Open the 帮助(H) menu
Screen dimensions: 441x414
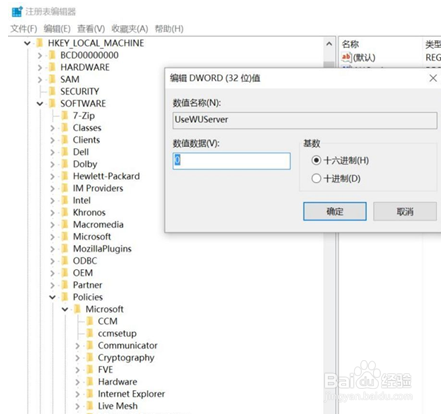click(169, 29)
